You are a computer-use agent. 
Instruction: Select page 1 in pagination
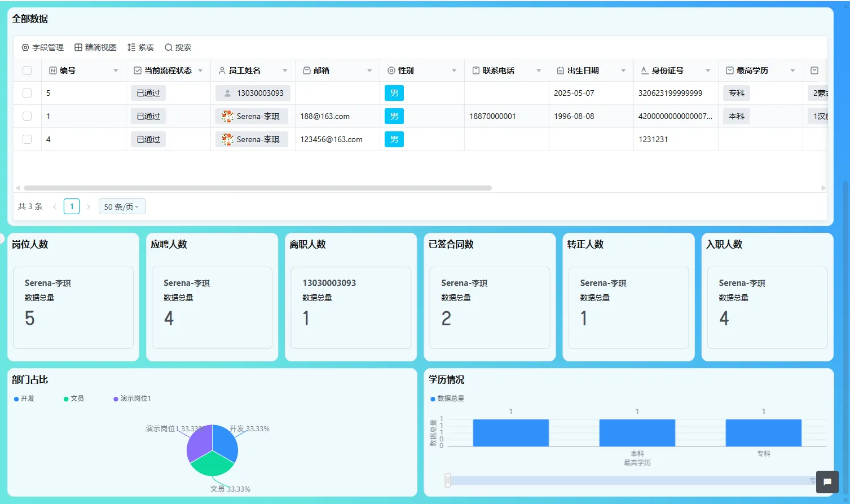tap(71, 206)
